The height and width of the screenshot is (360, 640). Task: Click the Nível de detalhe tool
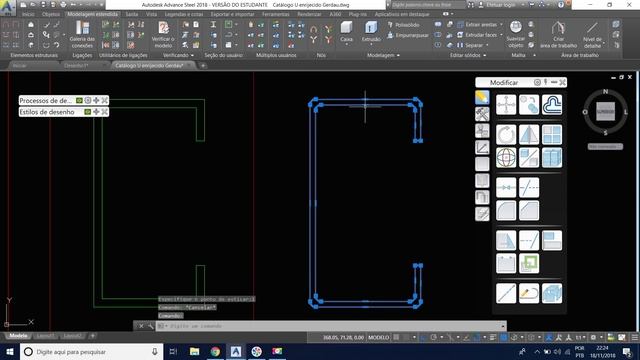592,28
